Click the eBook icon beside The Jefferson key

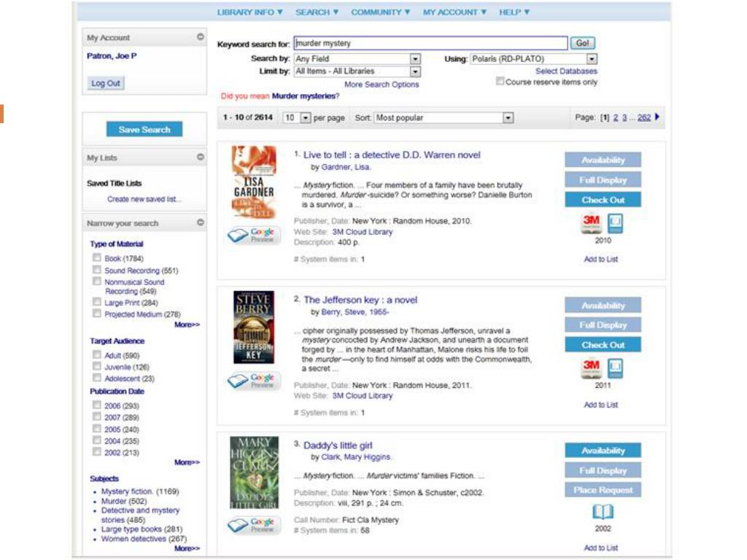(x=616, y=368)
